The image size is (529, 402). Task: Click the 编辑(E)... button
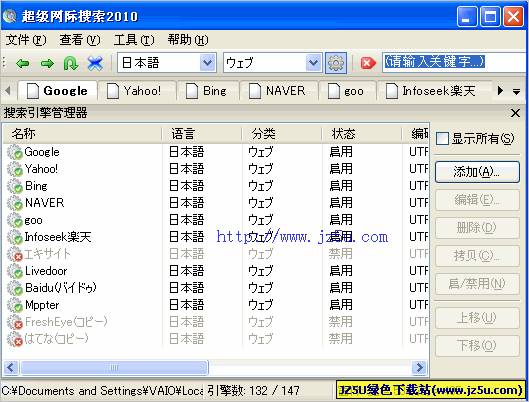pyautogui.click(x=477, y=200)
